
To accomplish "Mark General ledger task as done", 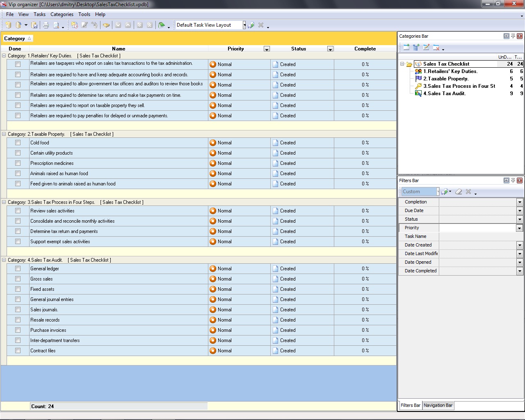I will 18,269.
